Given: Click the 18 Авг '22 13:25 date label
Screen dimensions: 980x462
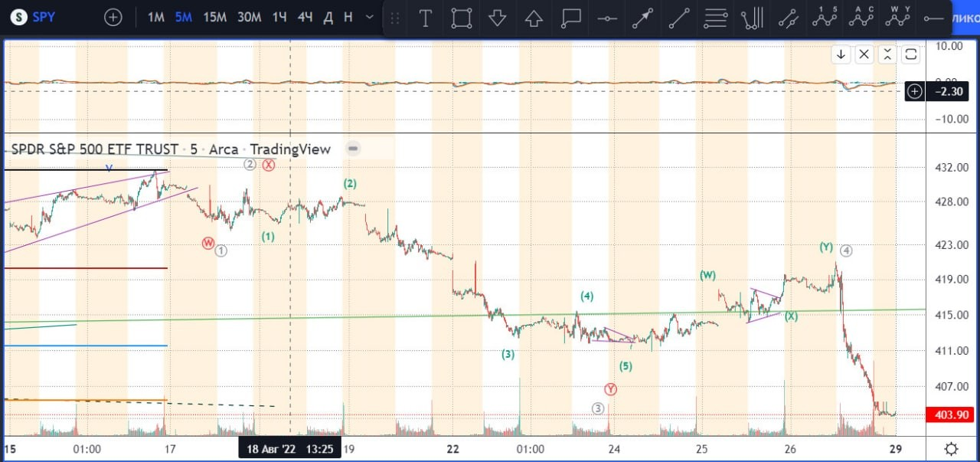Looking at the screenshot, I should (289, 448).
